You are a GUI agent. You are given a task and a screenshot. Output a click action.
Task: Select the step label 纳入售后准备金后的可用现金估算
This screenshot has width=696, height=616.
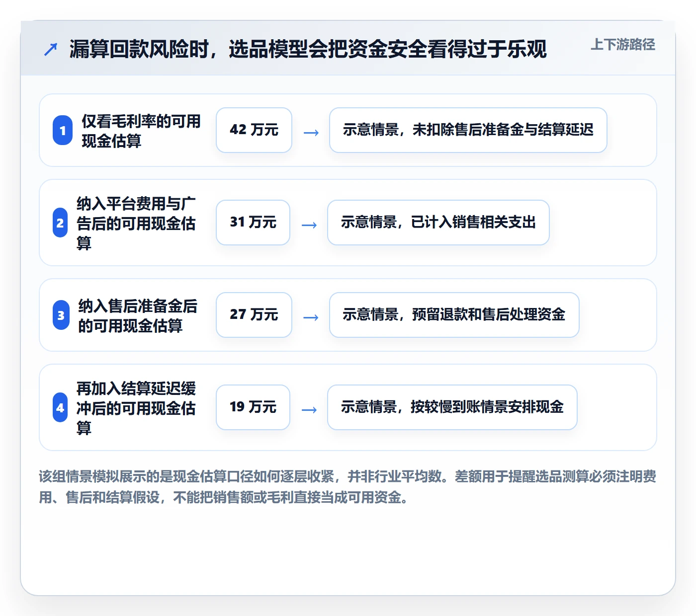[138, 315]
